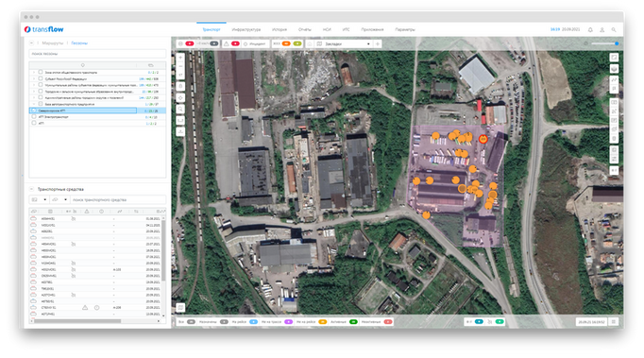The height and width of the screenshot is (358, 644).
Task: Switch to the 'Инфраструктура' tab
Action: 246,29
